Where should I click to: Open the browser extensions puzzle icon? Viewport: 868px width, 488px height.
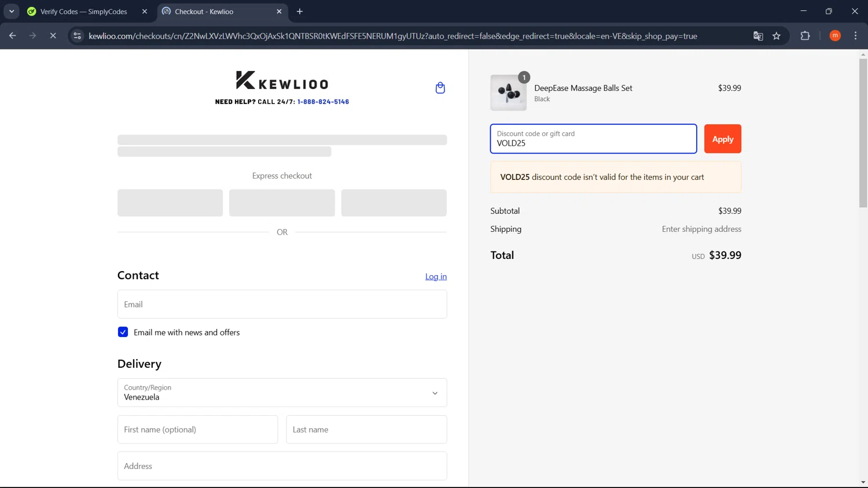[x=805, y=36]
